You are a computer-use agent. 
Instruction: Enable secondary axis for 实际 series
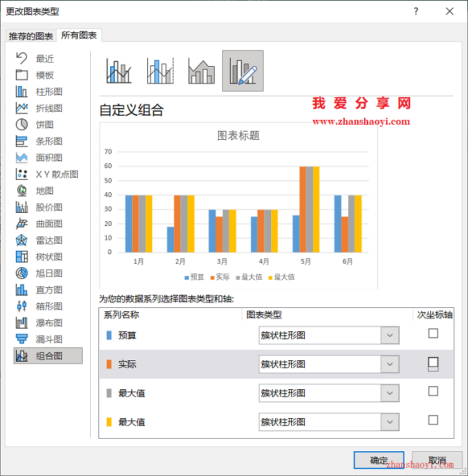pos(433,362)
